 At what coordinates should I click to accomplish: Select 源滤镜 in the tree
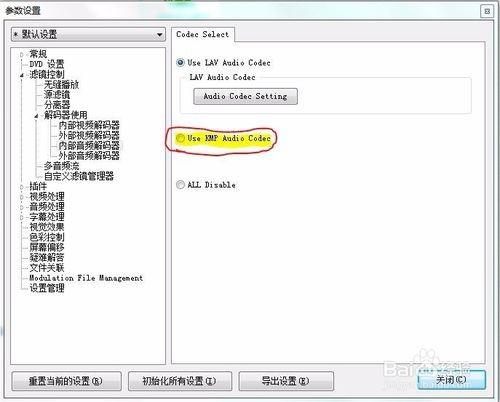(57, 95)
